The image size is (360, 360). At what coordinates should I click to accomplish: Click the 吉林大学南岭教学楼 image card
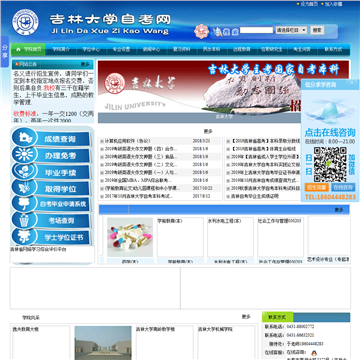tap(165, 343)
